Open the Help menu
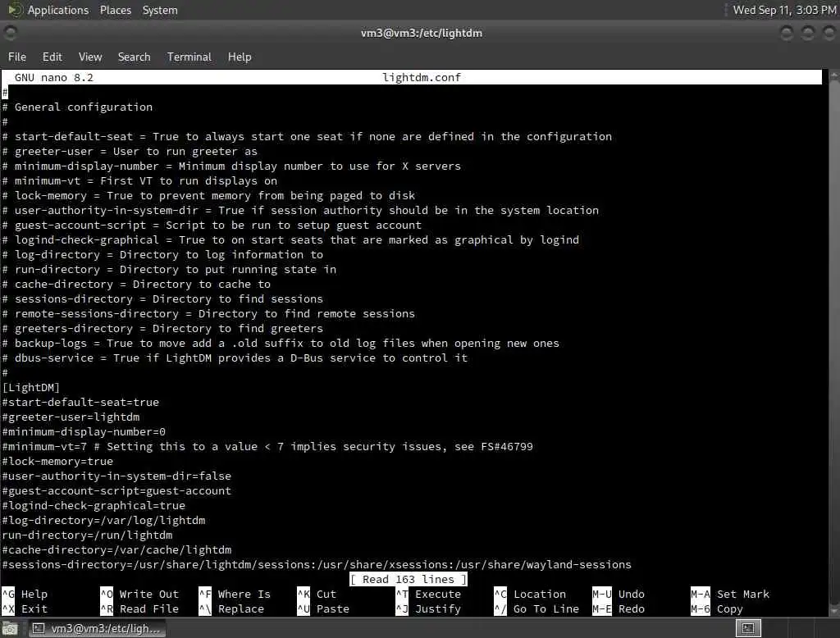Screen dimensions: 840x638 click(x=240, y=57)
